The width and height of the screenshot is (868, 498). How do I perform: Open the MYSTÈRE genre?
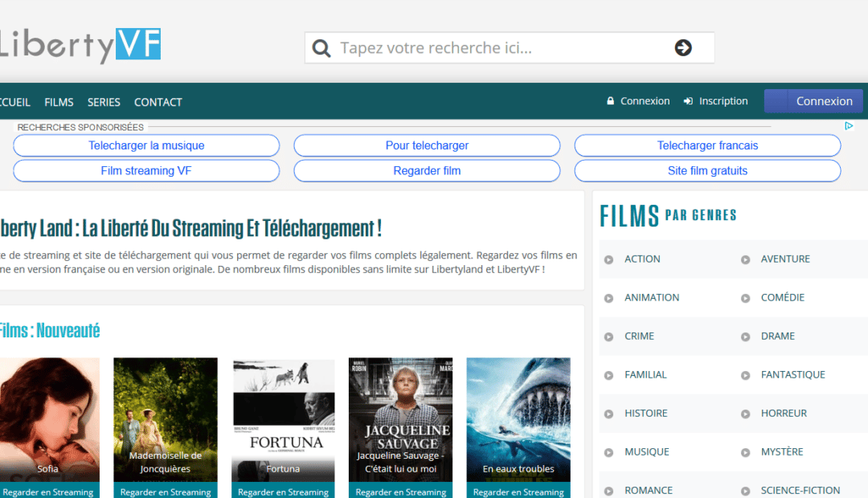click(x=782, y=452)
